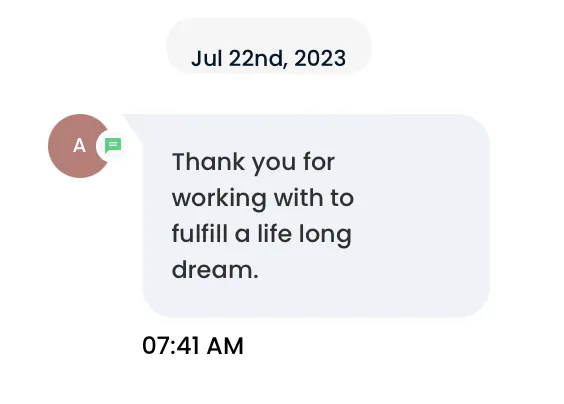Open contact avatar with letter A

click(79, 146)
